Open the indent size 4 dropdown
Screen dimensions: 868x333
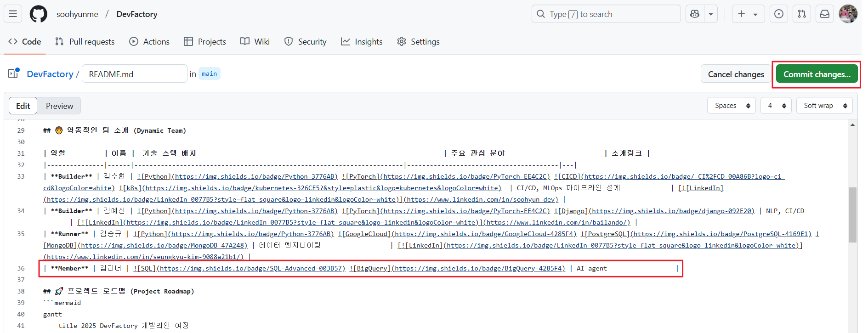pos(776,106)
